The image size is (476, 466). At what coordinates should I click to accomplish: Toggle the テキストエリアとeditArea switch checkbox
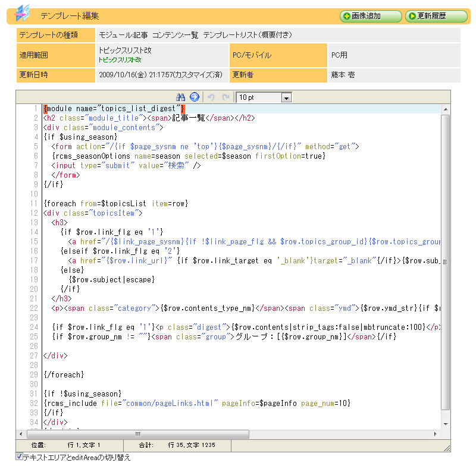coord(19,456)
